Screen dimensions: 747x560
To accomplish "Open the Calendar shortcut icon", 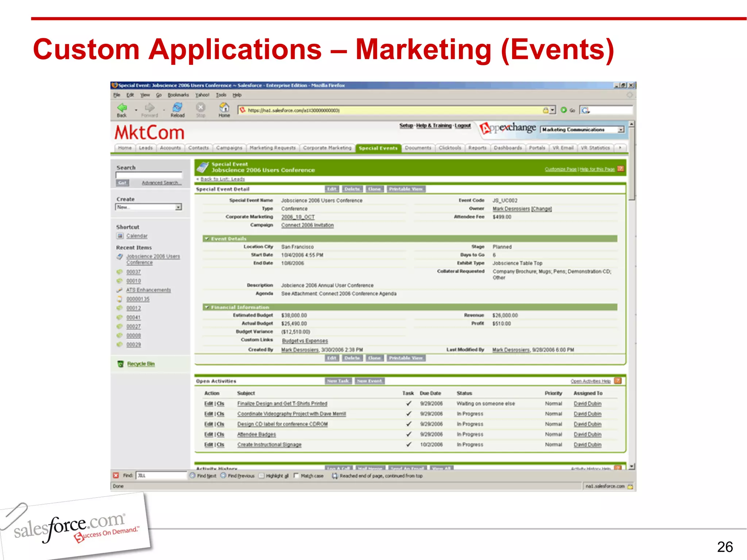I will tap(120, 236).
